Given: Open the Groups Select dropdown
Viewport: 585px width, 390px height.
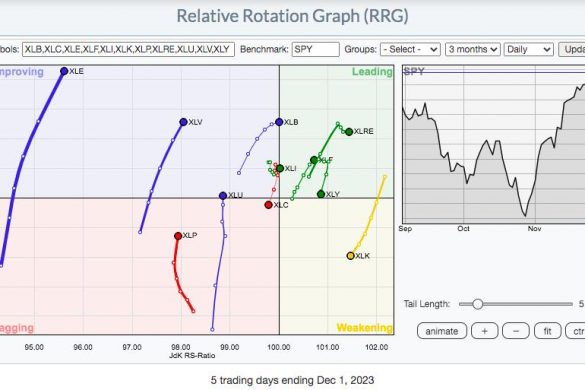Looking at the screenshot, I should tap(410, 49).
